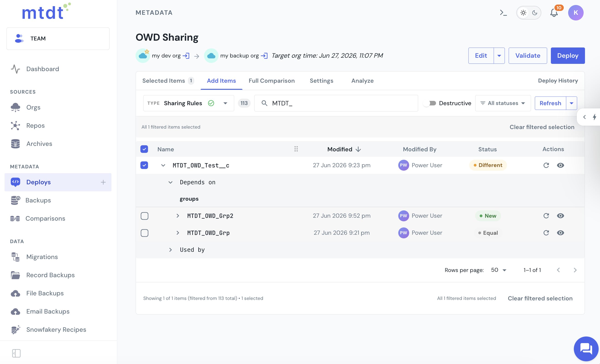Toggle select-all header checkbox
The image size is (600, 364).
[x=144, y=149]
